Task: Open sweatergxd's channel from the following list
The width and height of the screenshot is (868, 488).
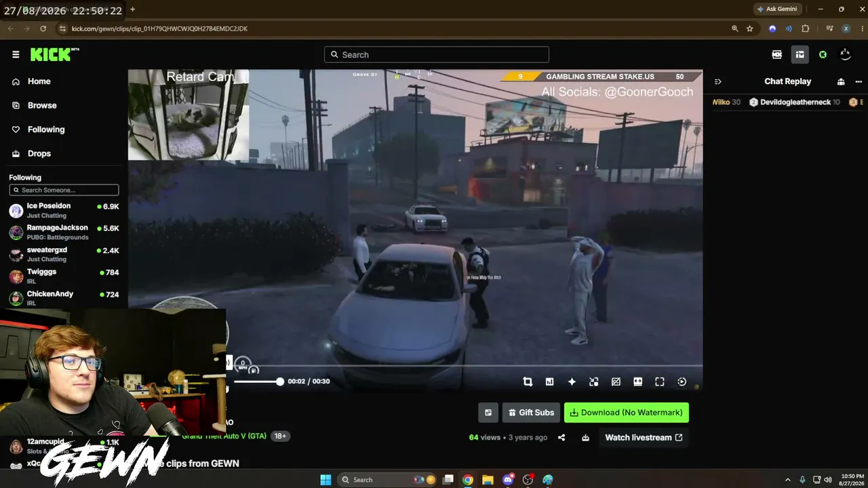Action: pyautogui.click(x=64, y=255)
